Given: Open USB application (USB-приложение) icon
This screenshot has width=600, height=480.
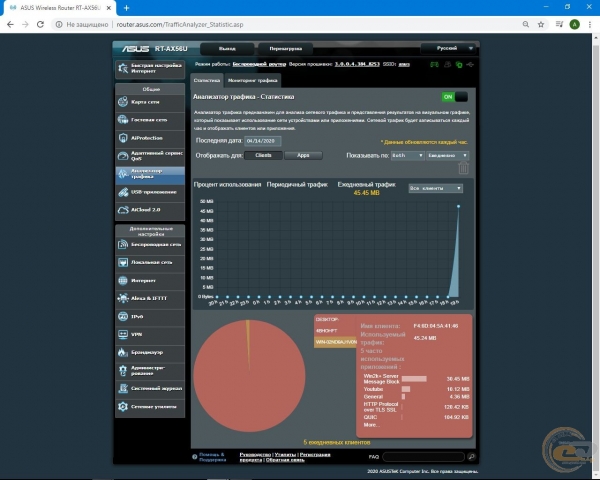Looking at the screenshot, I should coord(123,192).
